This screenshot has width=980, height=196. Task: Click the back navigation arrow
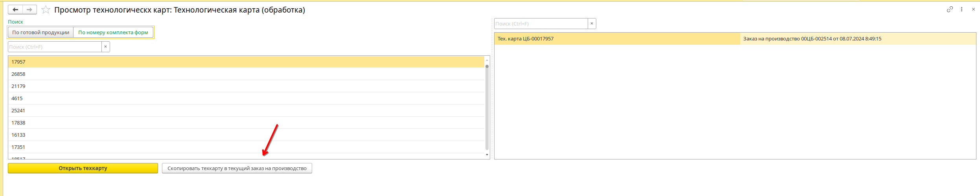click(15, 10)
